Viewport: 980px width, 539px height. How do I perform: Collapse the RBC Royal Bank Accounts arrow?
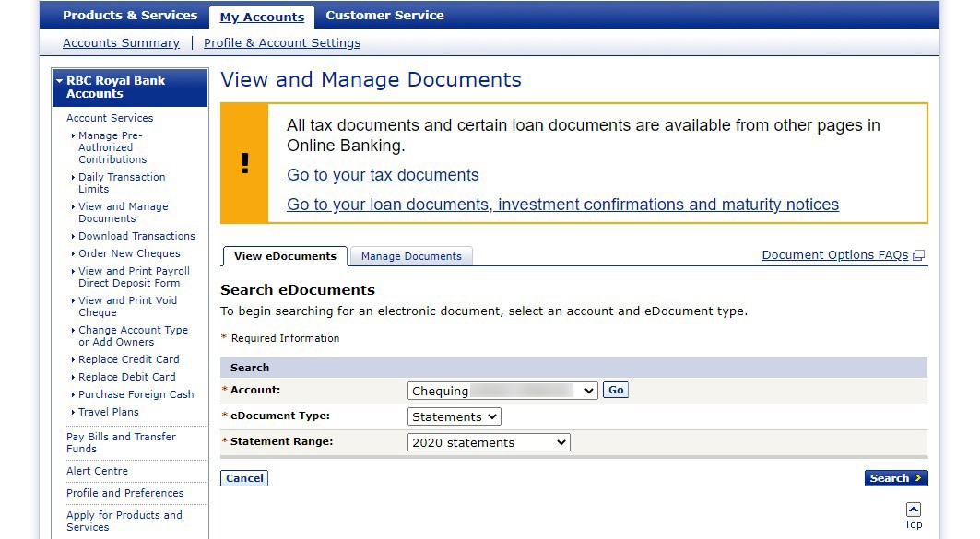click(59, 80)
